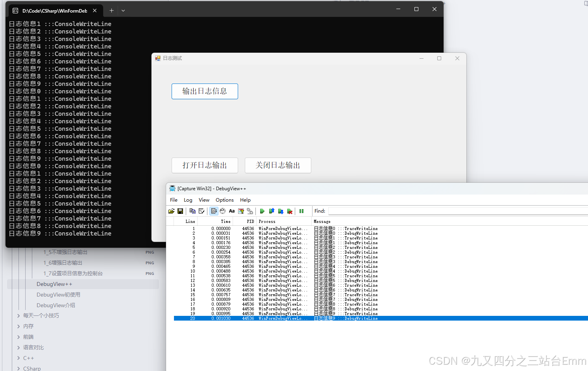Click the clear log toolbar icon
The width and height of the screenshot is (588, 371).
[x=202, y=211]
